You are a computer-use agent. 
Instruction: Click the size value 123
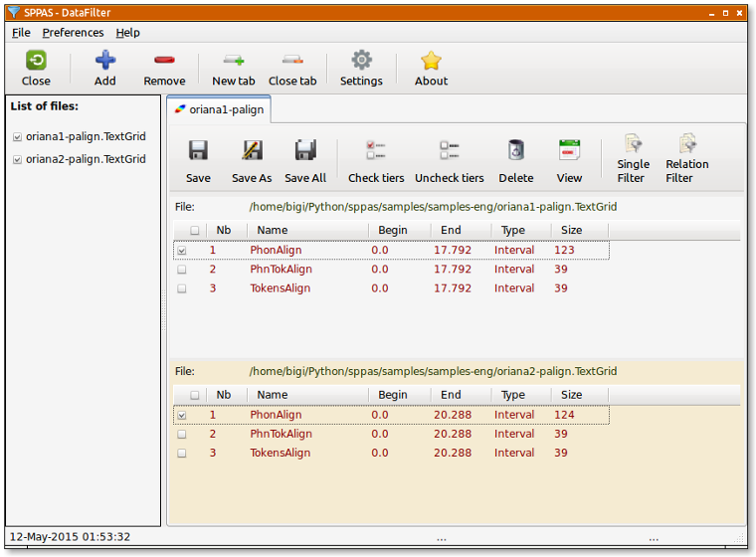tap(564, 250)
